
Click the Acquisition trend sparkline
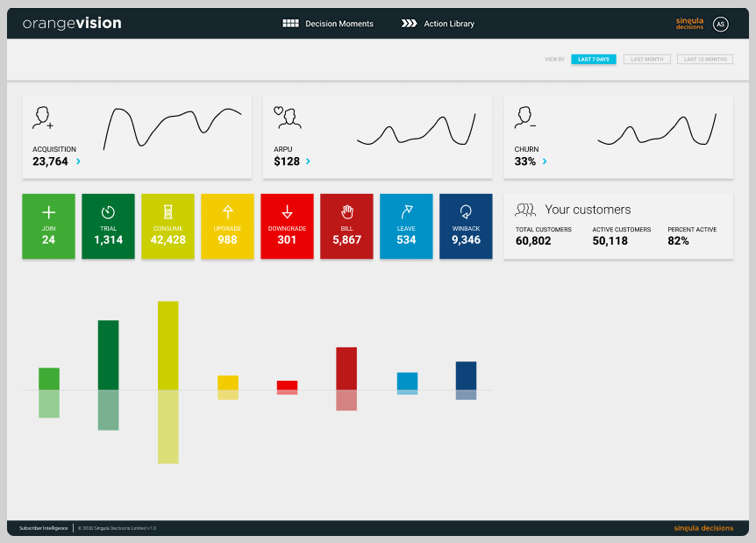172,129
